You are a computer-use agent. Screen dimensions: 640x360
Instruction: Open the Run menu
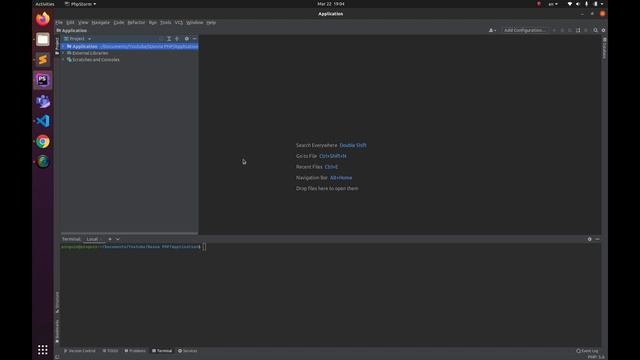[153, 22]
